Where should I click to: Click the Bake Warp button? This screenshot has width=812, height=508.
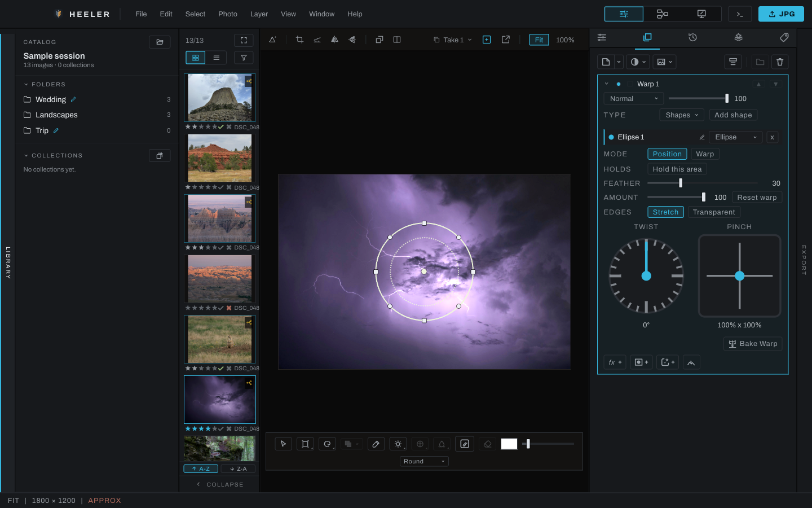[753, 344]
